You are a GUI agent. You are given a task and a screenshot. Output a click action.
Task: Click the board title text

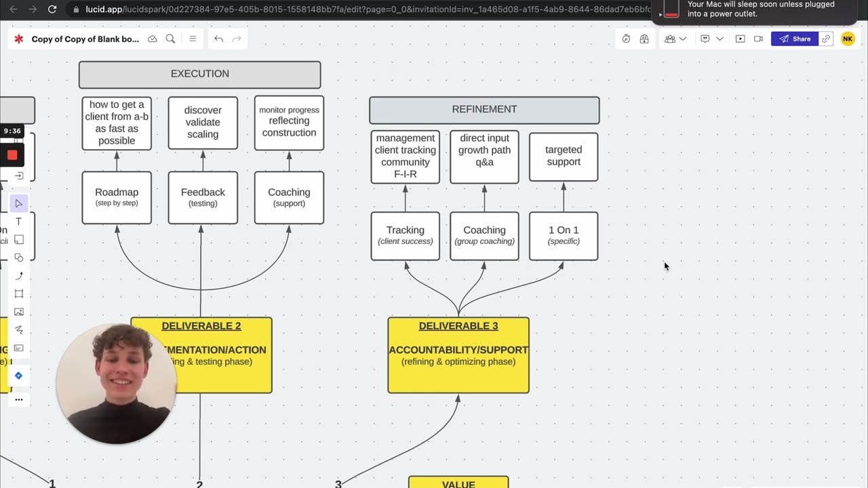point(85,39)
